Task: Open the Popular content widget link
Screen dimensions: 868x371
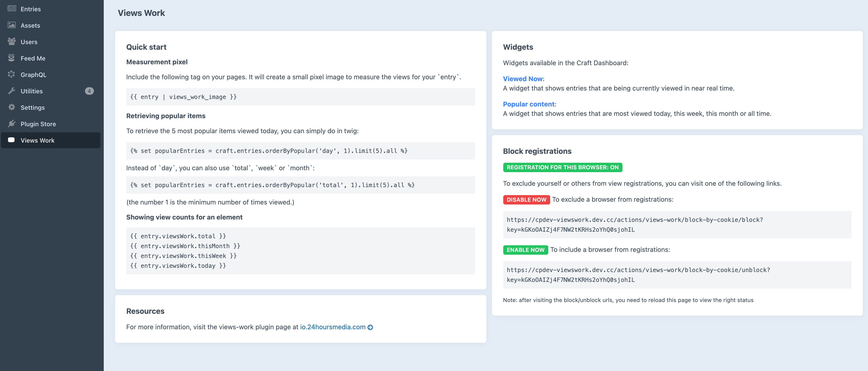Action: (528, 104)
